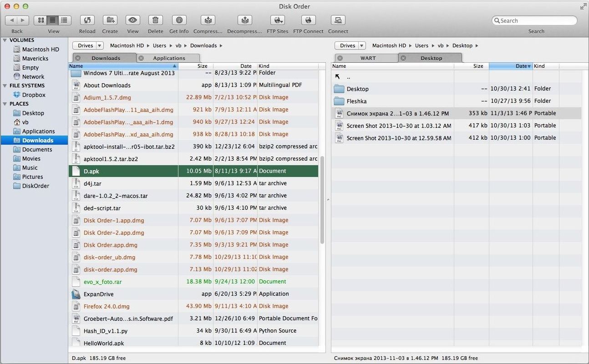The height and width of the screenshot is (364, 589).
Task: Close the Downloads tab
Action: (78, 58)
